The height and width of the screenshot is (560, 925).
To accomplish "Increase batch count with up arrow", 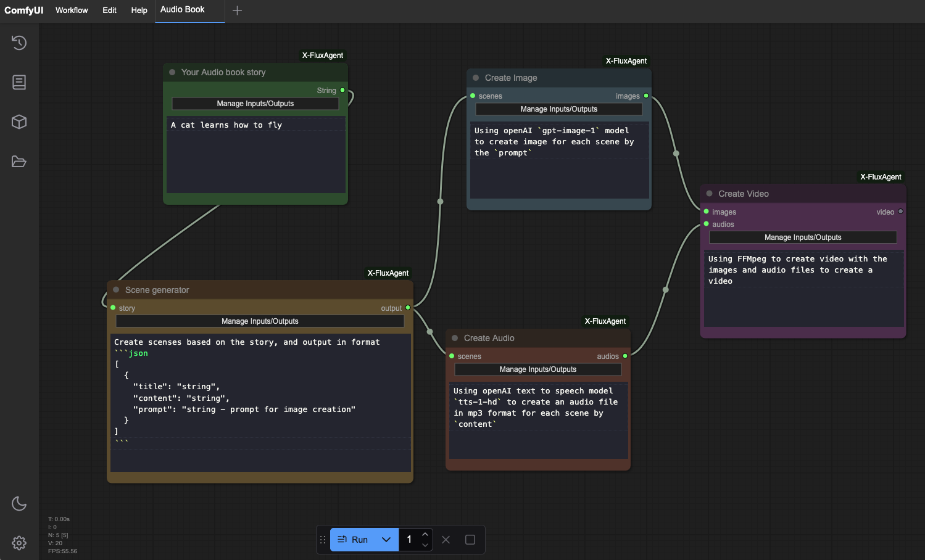I will pyautogui.click(x=425, y=535).
